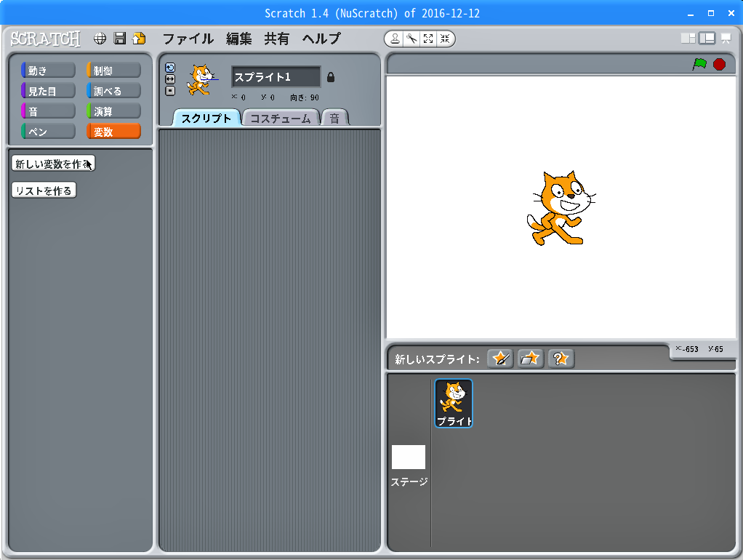743x560 pixels.
Task: Open the 編集 menu
Action: (x=238, y=39)
